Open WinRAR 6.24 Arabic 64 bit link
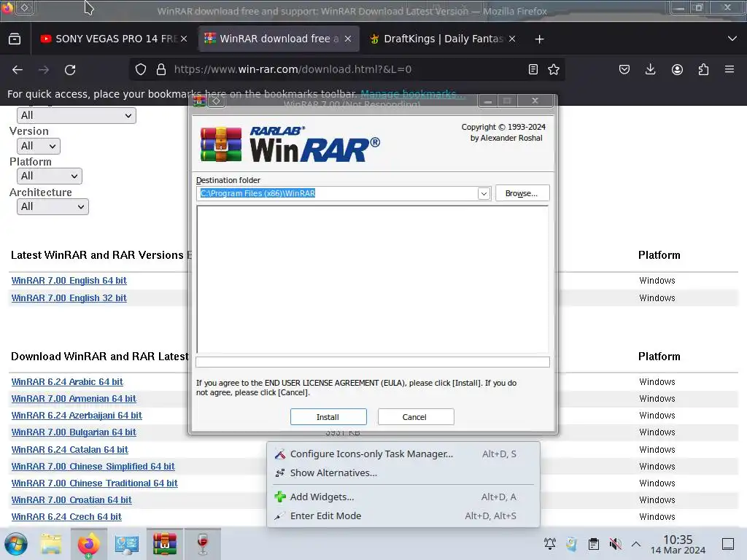The height and width of the screenshot is (560, 747). click(67, 382)
